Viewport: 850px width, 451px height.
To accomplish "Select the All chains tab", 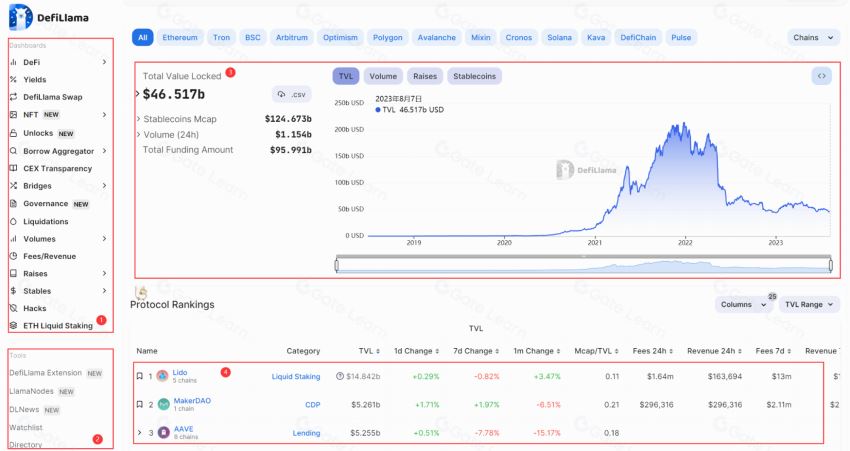I will (143, 38).
